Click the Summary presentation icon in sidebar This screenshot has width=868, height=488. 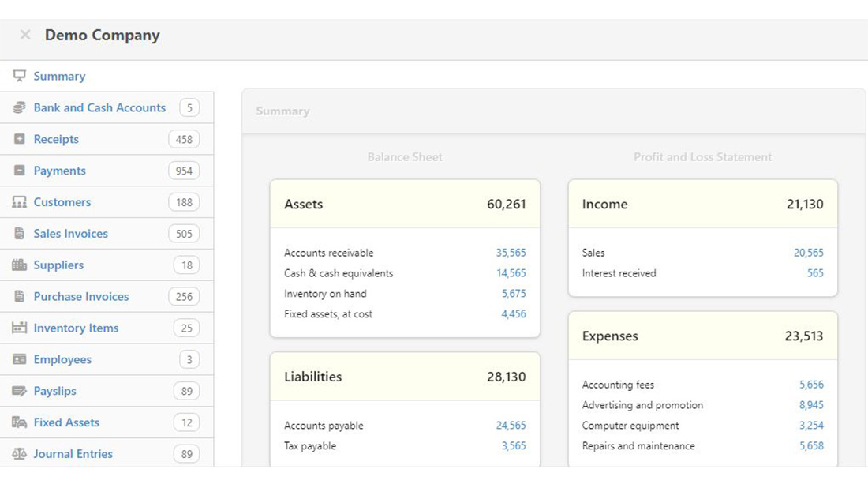coord(20,76)
